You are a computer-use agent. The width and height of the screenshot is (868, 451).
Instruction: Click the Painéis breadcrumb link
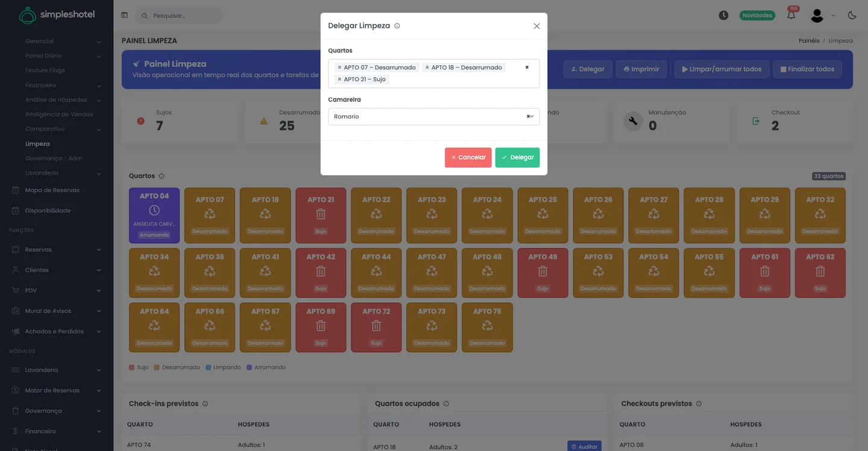[x=809, y=41]
